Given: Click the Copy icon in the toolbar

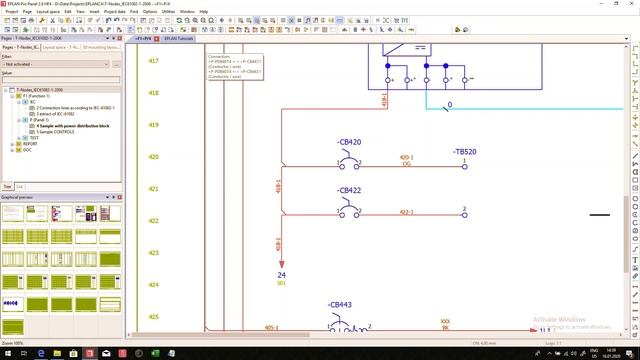Looking at the screenshot, I should [x=60, y=20].
